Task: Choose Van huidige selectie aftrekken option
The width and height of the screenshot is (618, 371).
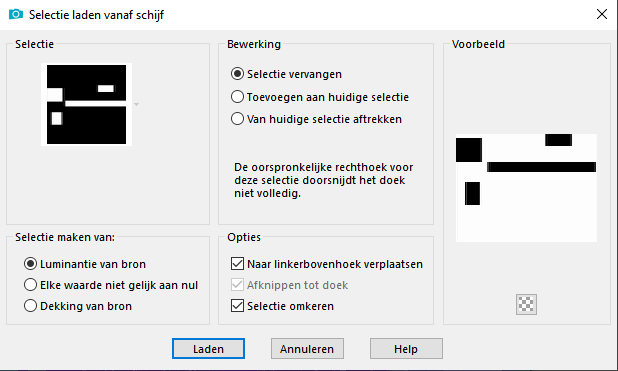Action: point(237,119)
